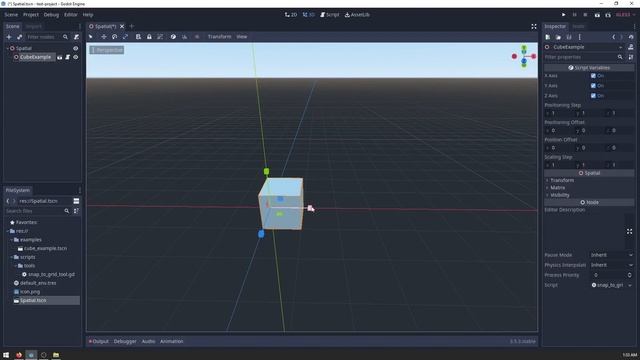The height and width of the screenshot is (360, 640).
Task: Select the Rotate mode tool
Action: [x=114, y=37]
